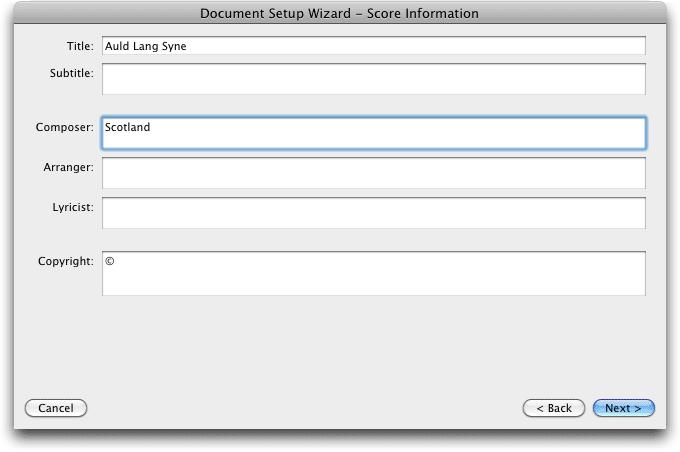The height and width of the screenshot is (452, 680).
Task: Click the Copyright: label
Action: tap(66, 261)
